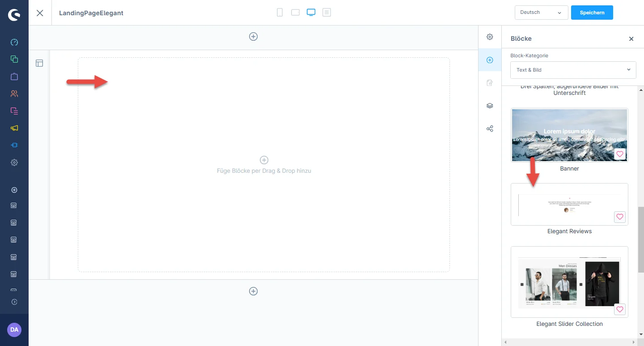
Task: Favorite the Banner block with heart
Action: click(619, 154)
